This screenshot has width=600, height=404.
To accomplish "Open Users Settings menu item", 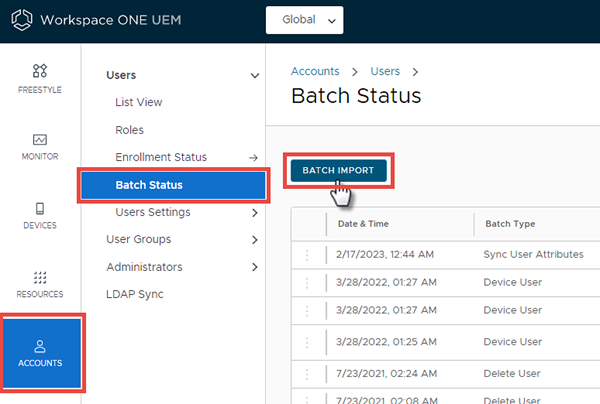I will 153,212.
